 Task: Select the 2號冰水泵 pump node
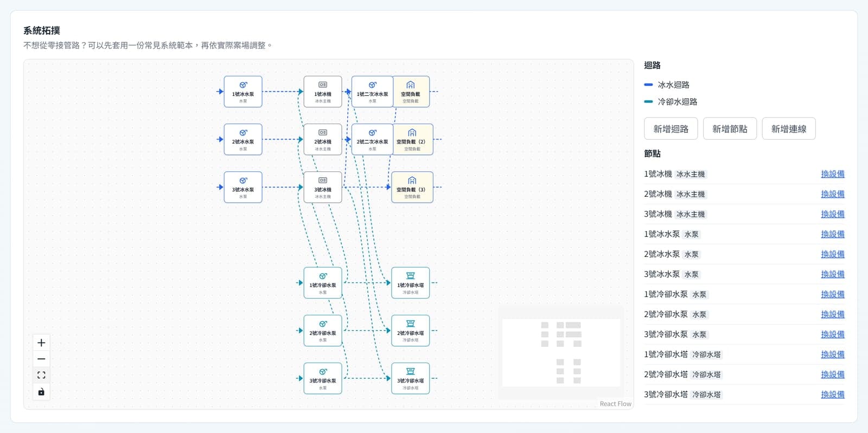pyautogui.click(x=243, y=139)
